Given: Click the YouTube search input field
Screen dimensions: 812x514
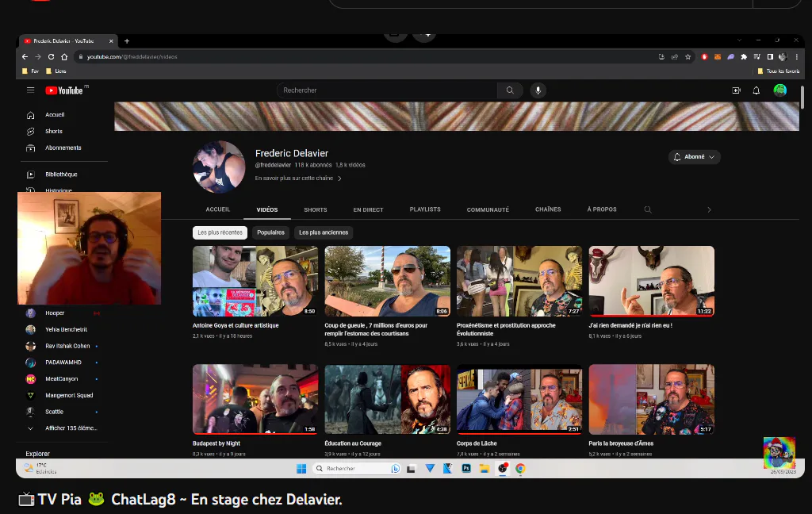Looking at the screenshot, I should [x=387, y=90].
